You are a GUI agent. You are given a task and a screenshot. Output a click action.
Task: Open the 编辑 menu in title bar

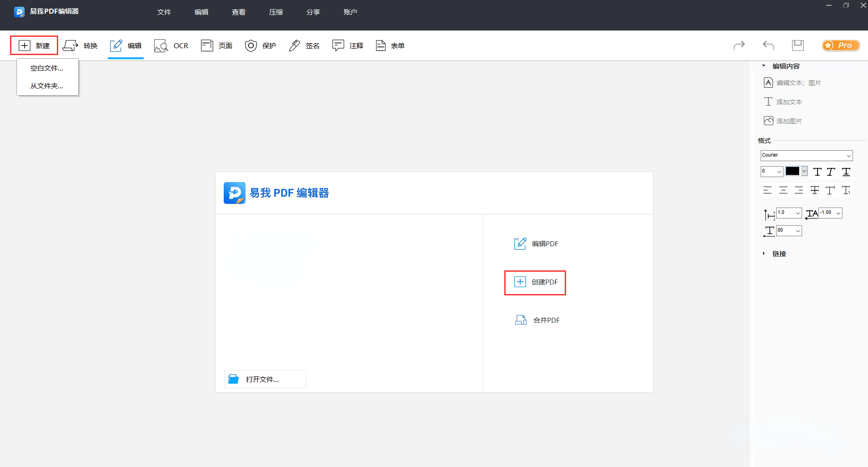201,12
